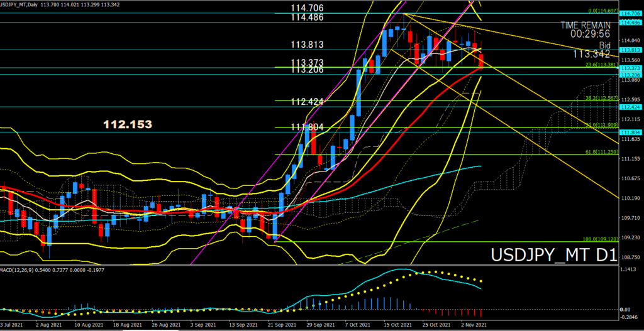Click the large 112.424 label on the chart
Screen dimensions: 644x331
(x=307, y=102)
